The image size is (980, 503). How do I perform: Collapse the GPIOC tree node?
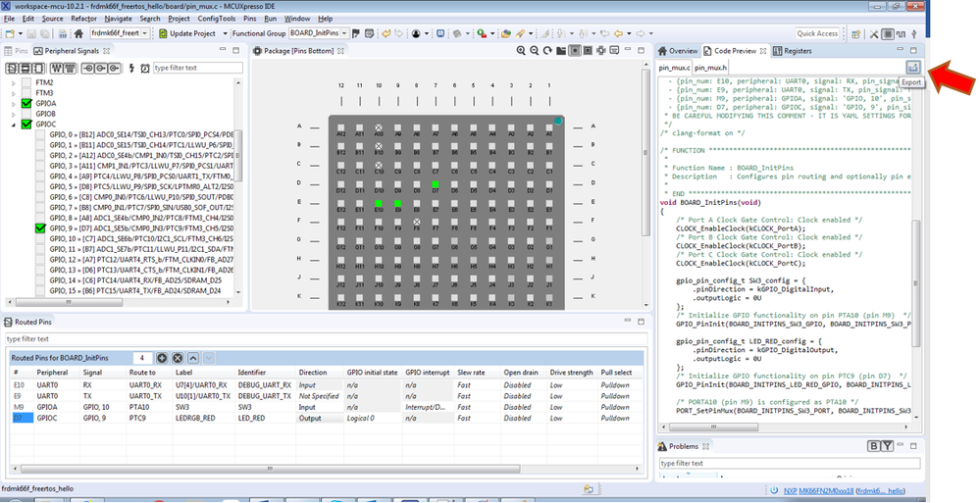[14, 125]
